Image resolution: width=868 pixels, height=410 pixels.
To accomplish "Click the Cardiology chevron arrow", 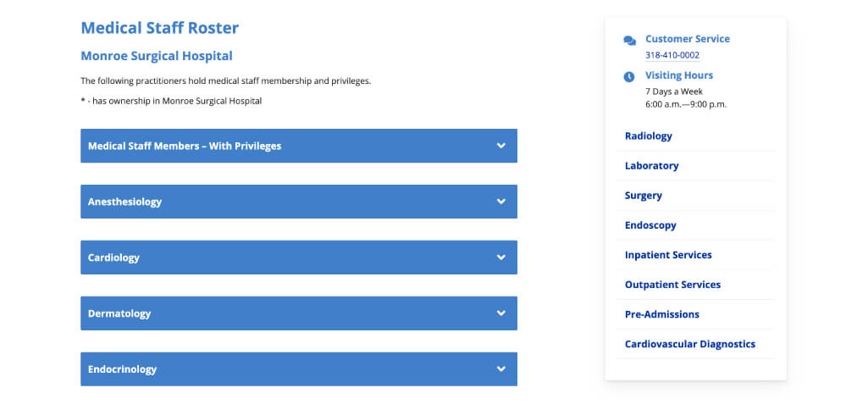I will click(x=501, y=258).
